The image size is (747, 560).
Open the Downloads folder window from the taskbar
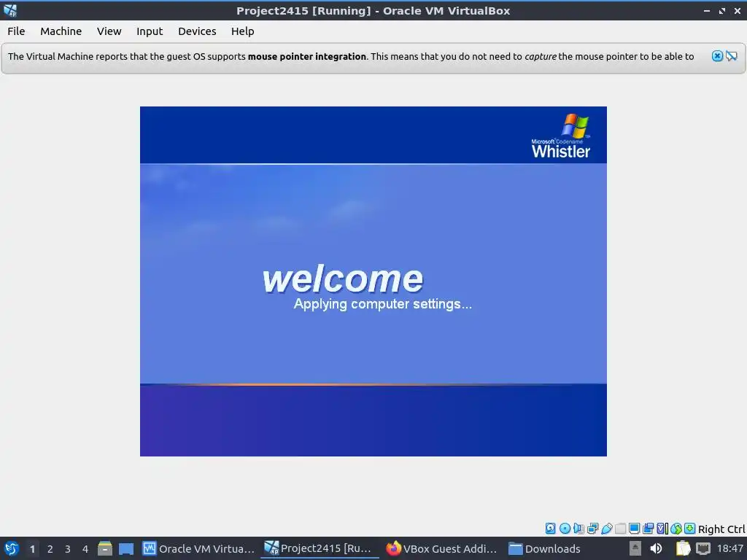[545, 548]
